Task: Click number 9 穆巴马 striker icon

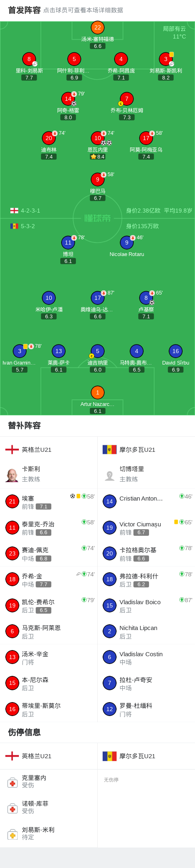Action: 97,179
